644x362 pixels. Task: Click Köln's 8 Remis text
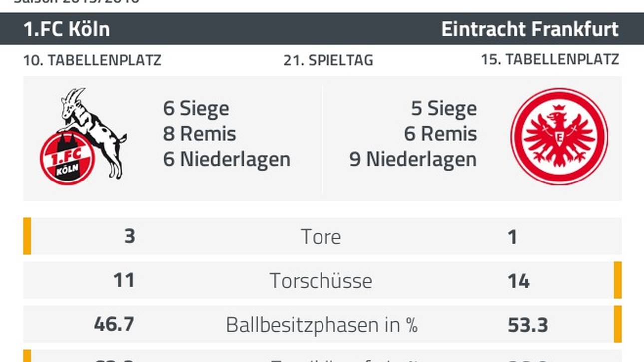[199, 134]
